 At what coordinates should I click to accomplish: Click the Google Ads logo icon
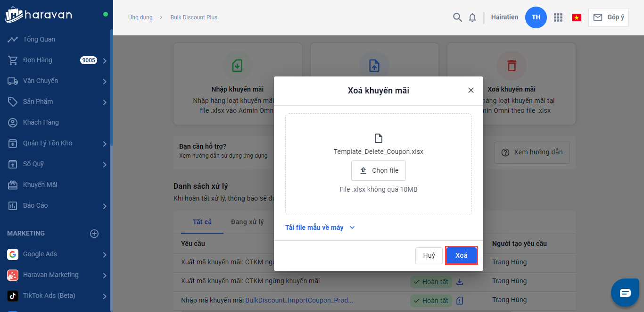pos(13,254)
